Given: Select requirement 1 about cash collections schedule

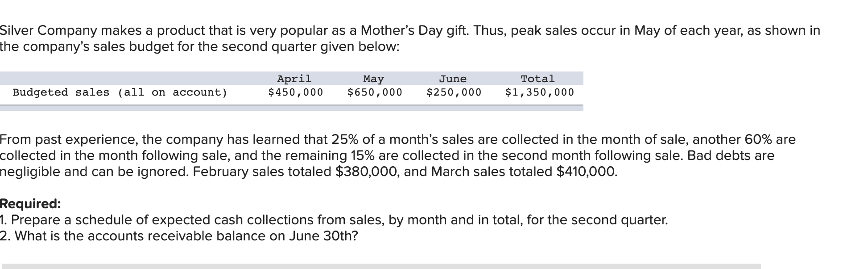Looking at the screenshot, I should 334,220.
